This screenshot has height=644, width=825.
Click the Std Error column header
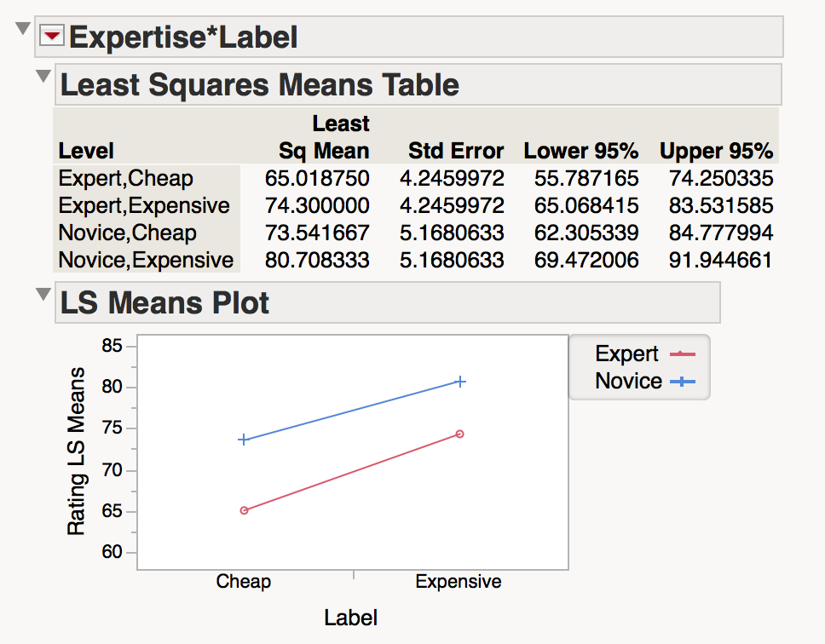click(x=456, y=152)
